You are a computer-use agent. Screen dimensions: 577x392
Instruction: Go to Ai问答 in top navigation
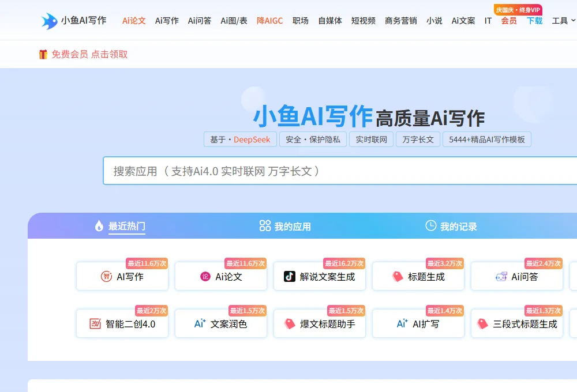click(200, 21)
